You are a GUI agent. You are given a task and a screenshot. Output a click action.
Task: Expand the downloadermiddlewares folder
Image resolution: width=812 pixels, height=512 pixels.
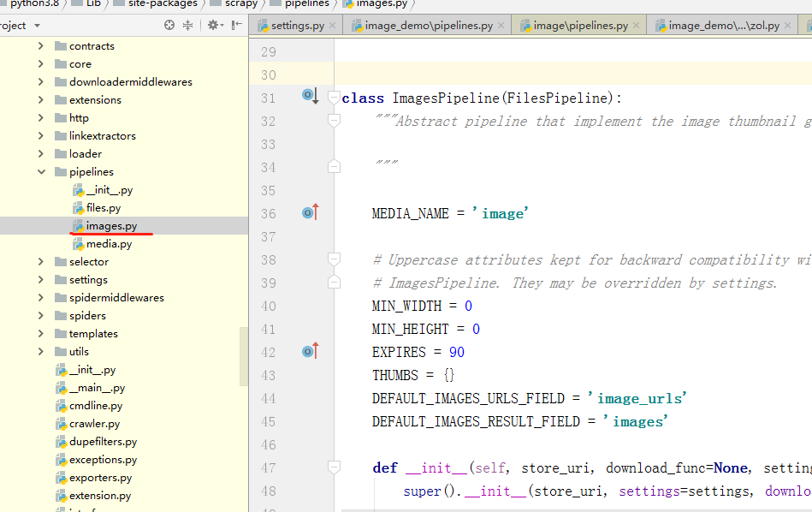click(41, 82)
